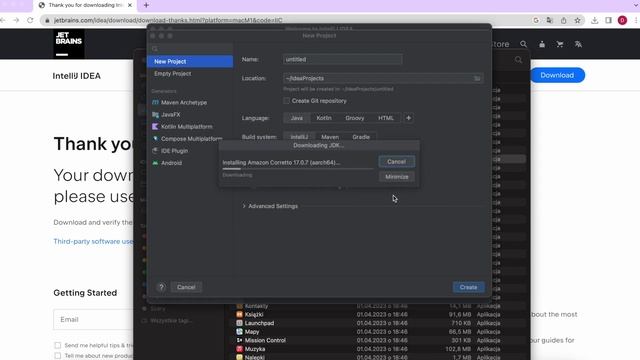Open a new browser tab

point(146,5)
